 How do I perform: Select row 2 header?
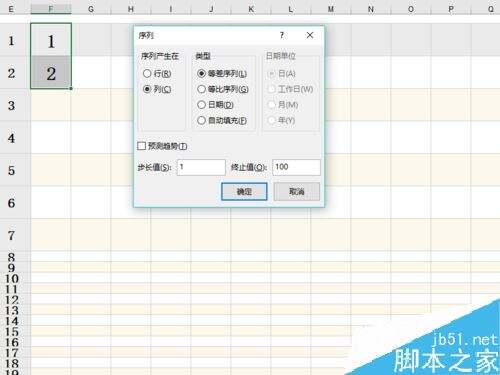(x=12, y=73)
